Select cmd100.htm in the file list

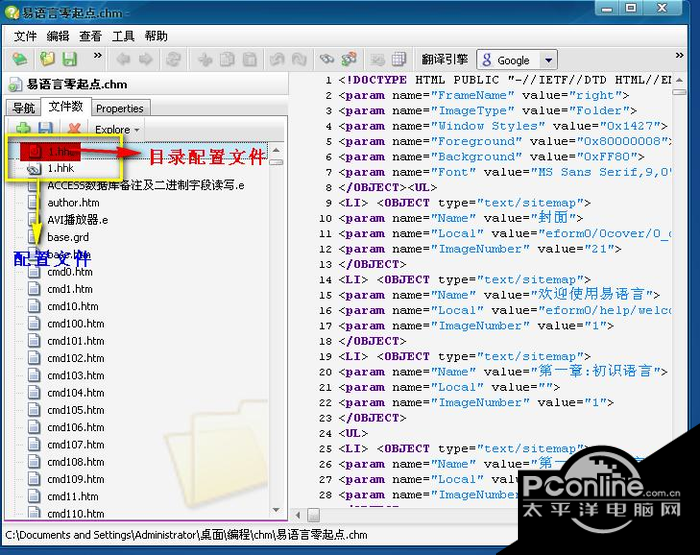click(x=75, y=324)
